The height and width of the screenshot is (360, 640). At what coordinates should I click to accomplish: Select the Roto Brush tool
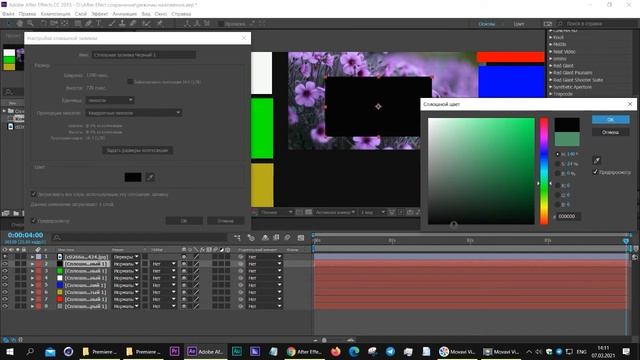[147, 24]
